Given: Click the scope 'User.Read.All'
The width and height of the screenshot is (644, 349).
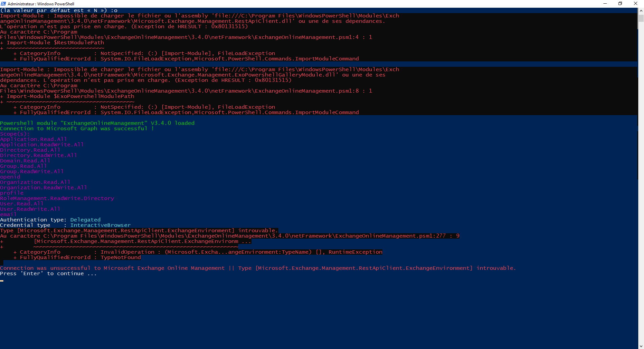Looking at the screenshot, I should coord(22,204).
